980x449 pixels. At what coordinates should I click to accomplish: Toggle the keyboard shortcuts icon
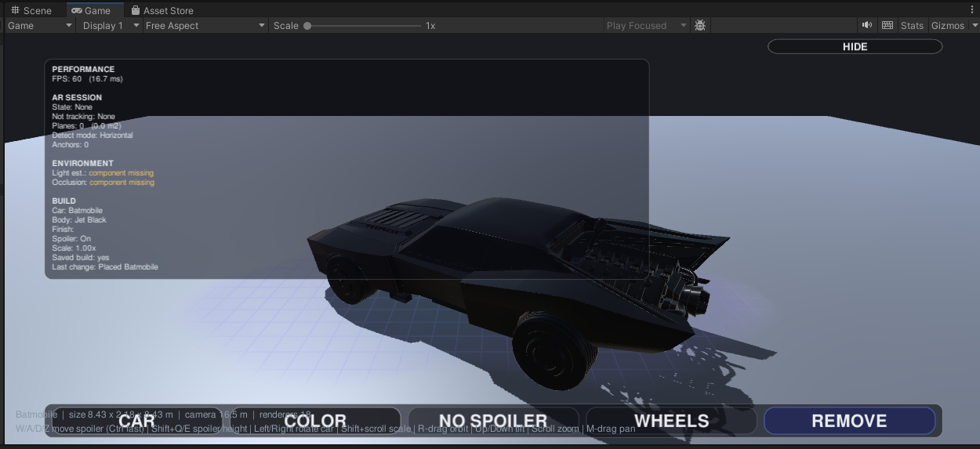(x=887, y=26)
